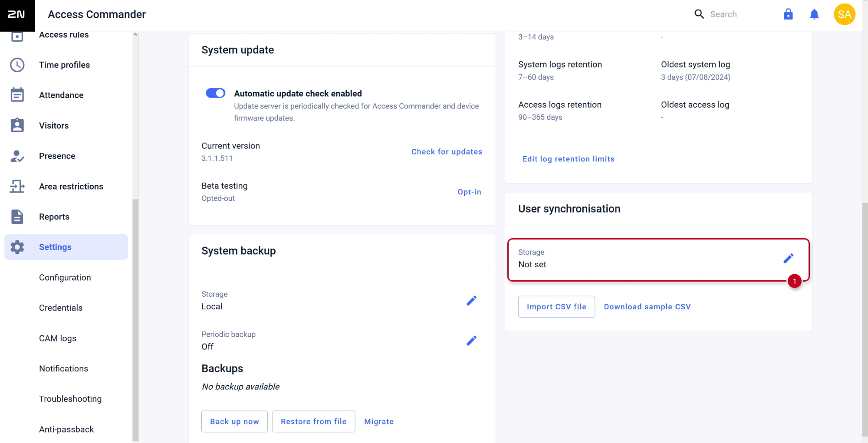Click the User synchronisation heading
868x443 pixels.
pos(569,209)
